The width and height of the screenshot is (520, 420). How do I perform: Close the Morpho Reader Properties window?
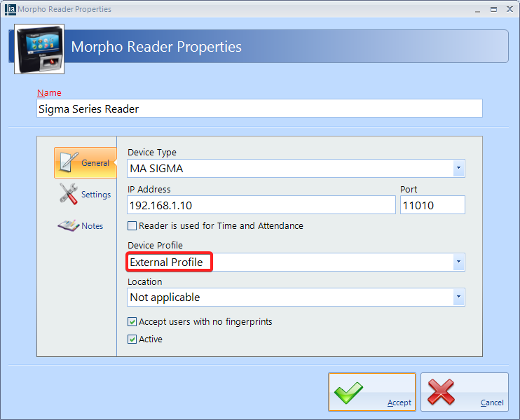[509, 9]
